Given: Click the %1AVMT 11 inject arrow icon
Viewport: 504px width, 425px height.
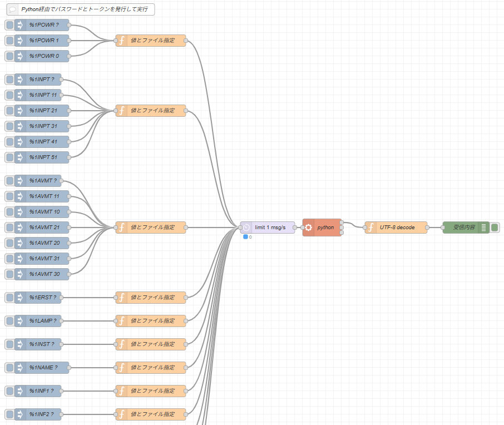Looking at the screenshot, I should [20, 196].
